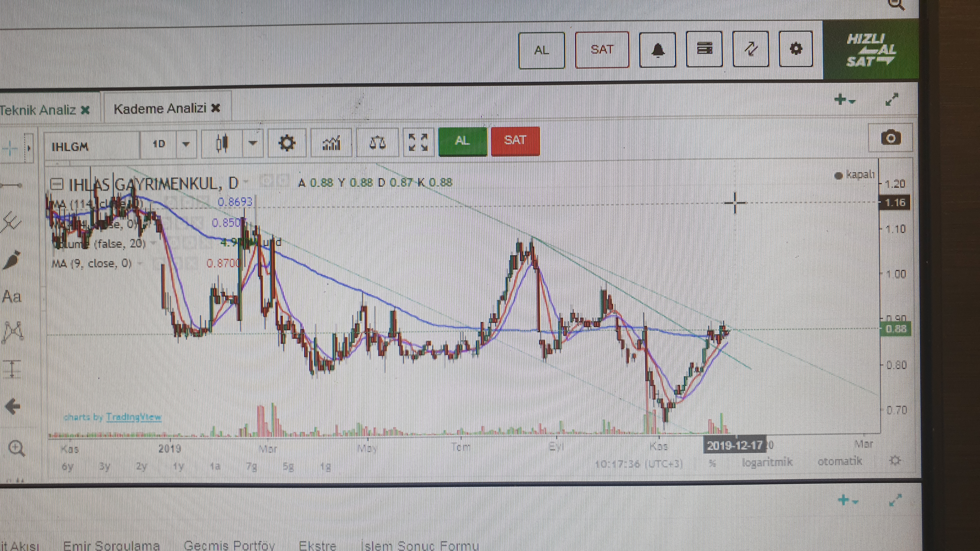This screenshot has width=980, height=551.
Task: Open the indicators icon
Action: pyautogui.click(x=331, y=143)
